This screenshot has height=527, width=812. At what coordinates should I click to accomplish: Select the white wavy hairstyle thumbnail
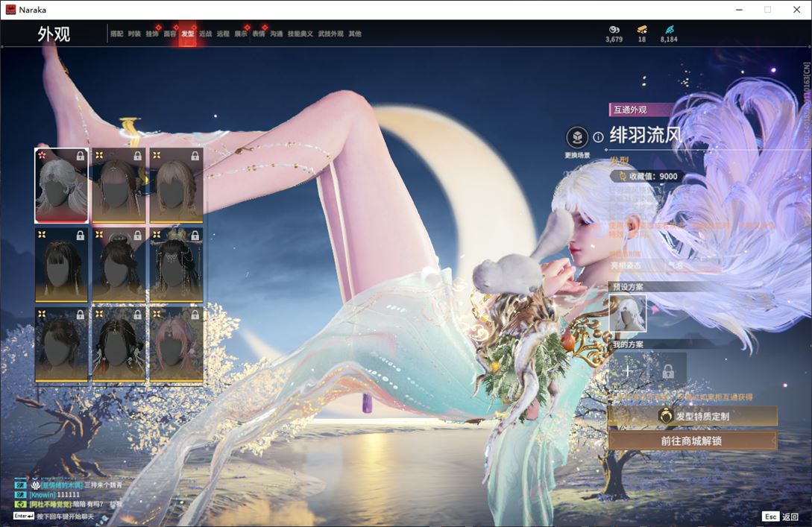click(62, 186)
